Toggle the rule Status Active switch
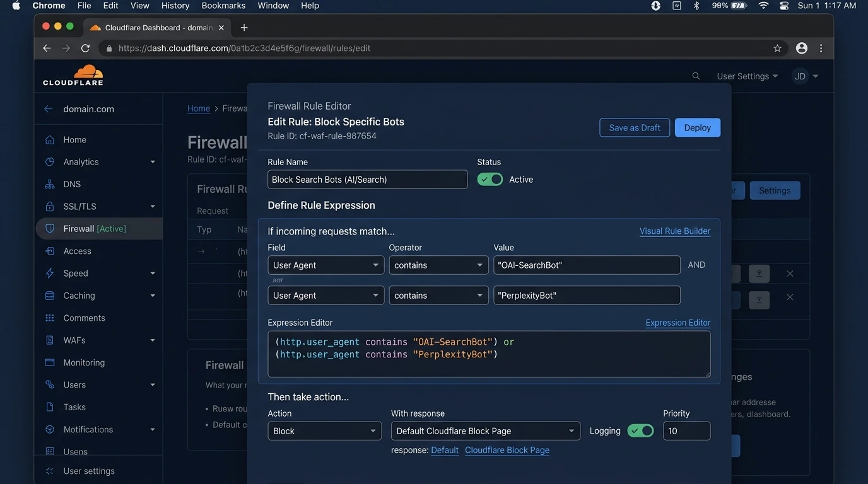 [x=490, y=180]
